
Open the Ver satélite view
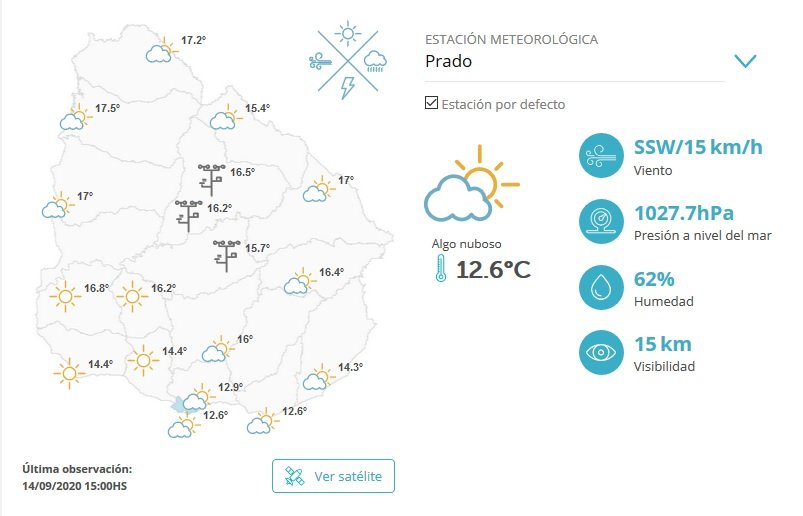[x=333, y=476]
